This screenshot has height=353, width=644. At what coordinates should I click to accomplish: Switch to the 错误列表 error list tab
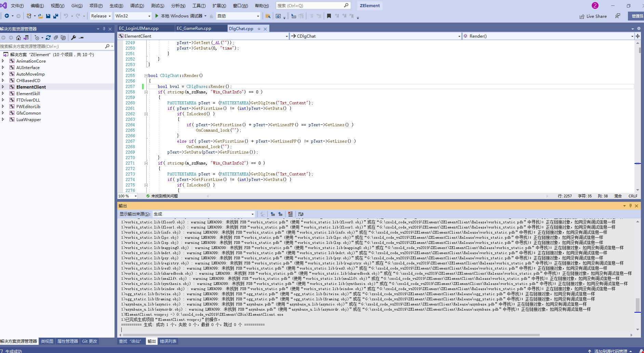pyautogui.click(x=168, y=341)
